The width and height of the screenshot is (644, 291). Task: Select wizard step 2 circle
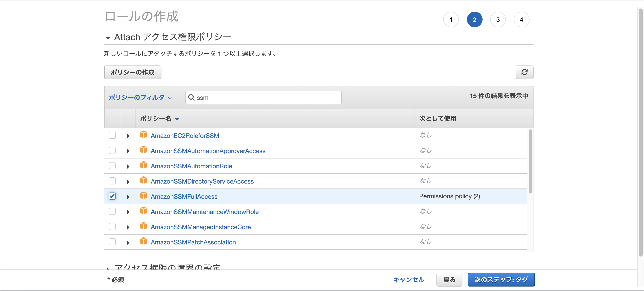(x=474, y=20)
